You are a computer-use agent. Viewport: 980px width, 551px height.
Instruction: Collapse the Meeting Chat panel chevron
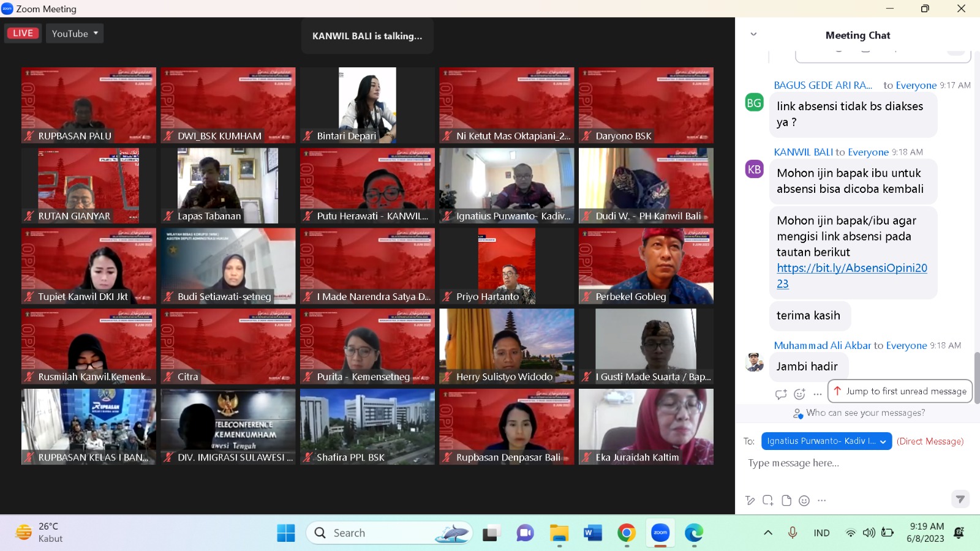(x=753, y=34)
